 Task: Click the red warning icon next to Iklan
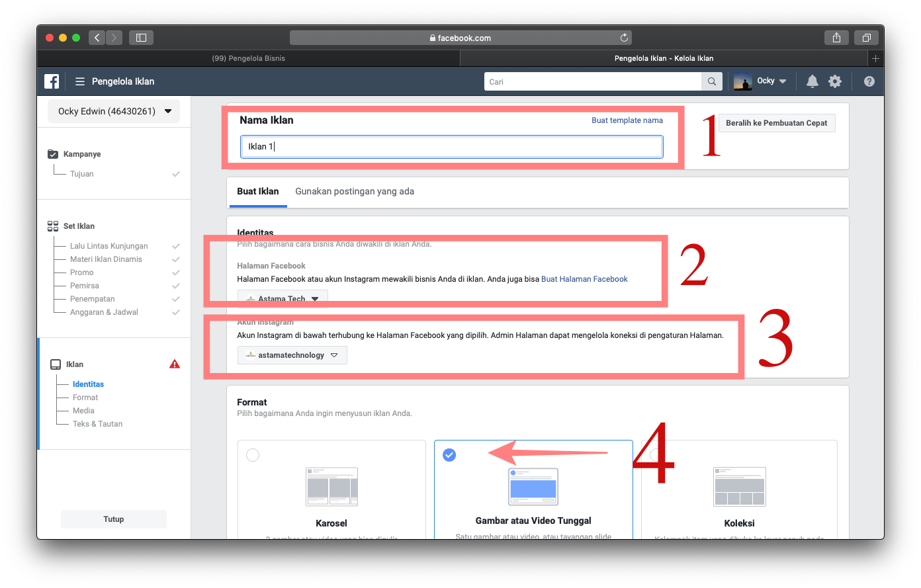(x=175, y=364)
